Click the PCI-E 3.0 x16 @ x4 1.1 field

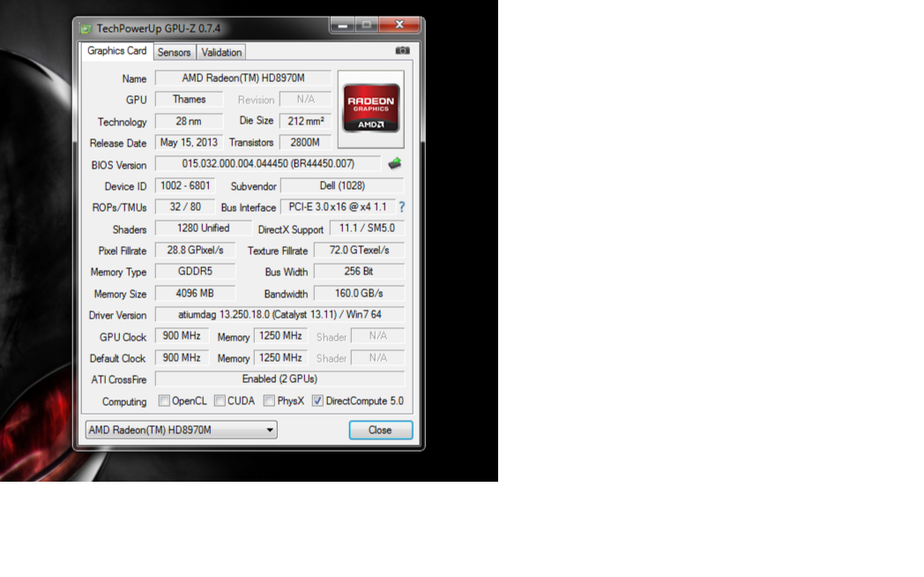pyautogui.click(x=338, y=206)
